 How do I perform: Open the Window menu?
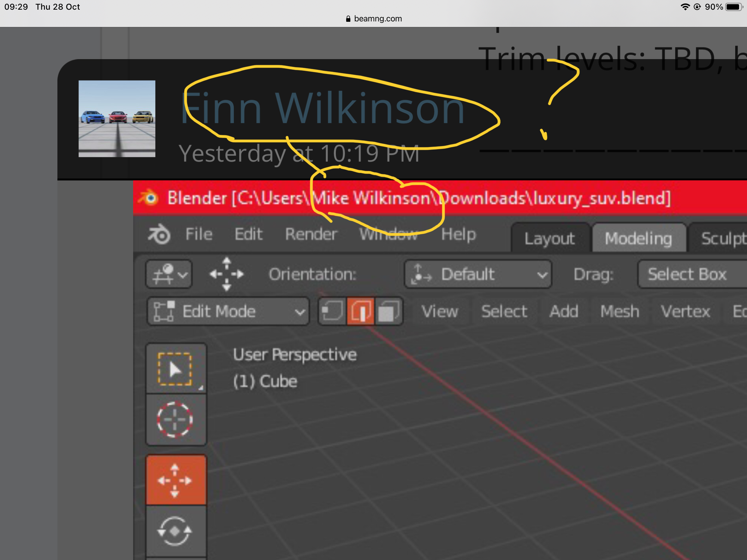click(388, 234)
